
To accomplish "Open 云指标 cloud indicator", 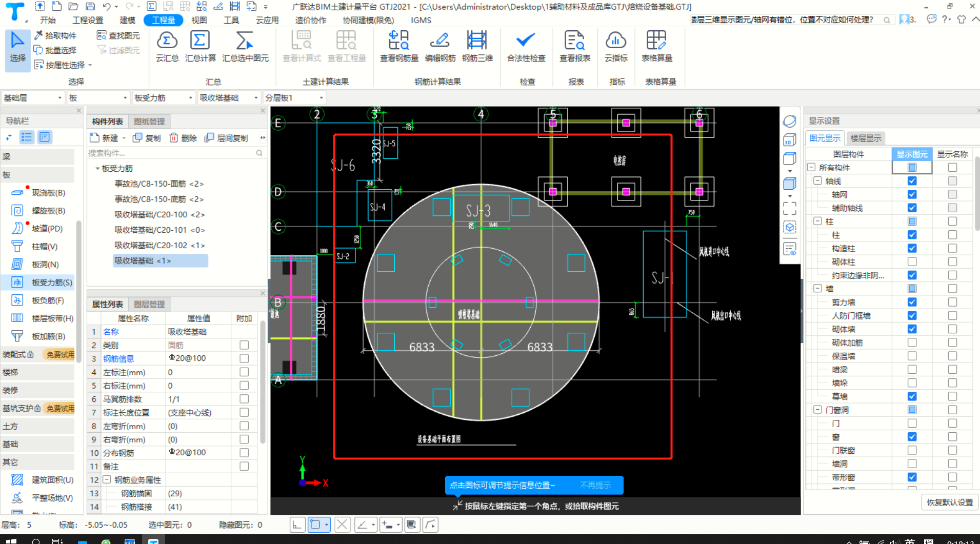I will coord(616,46).
